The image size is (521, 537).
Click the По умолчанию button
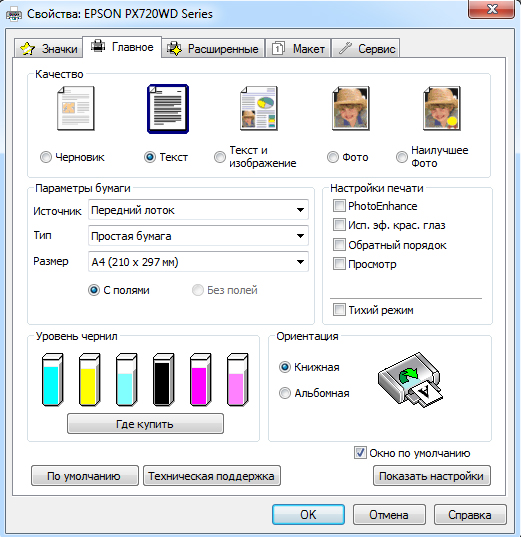[x=85, y=476]
